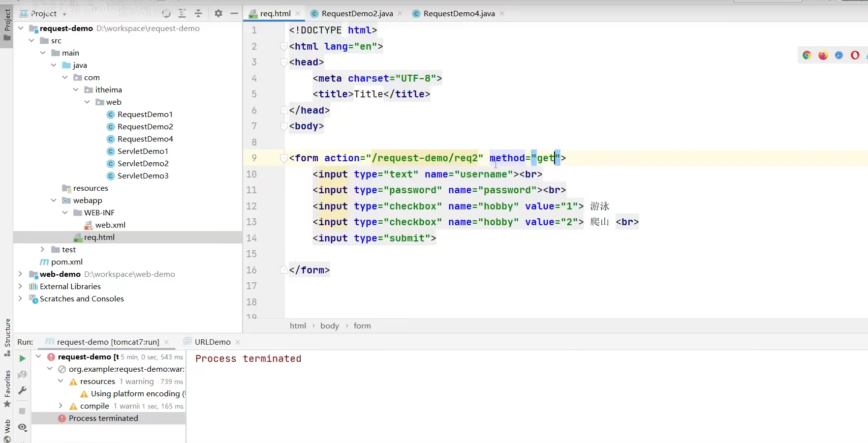868x443 pixels.
Task: Switch to RequestDemo4.java tab
Action: [459, 14]
